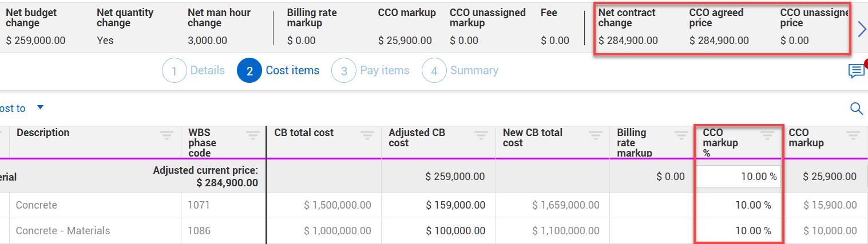Click Concrete - Materials adjusted CB cost cell

438,231
